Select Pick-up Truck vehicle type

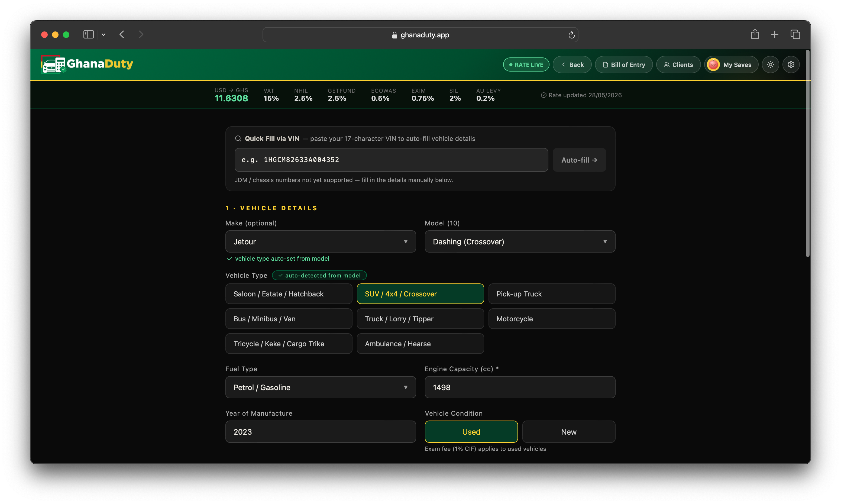[x=552, y=294]
